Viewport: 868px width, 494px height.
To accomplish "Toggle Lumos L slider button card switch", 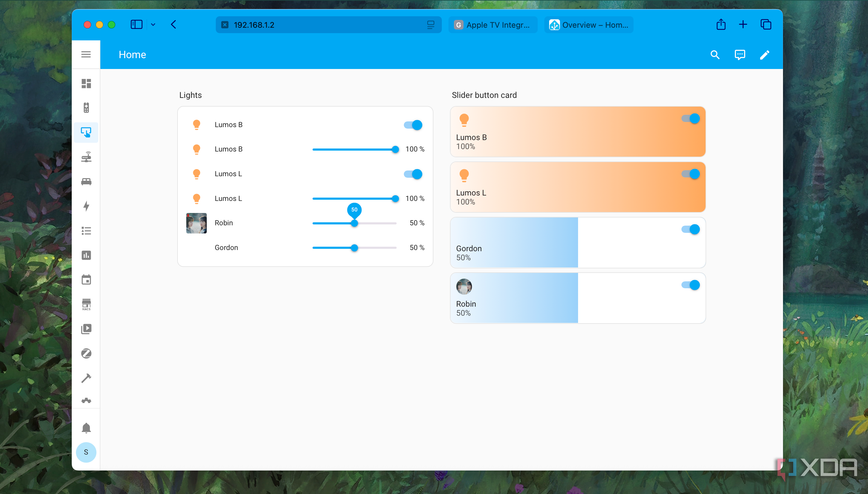I will tap(690, 174).
